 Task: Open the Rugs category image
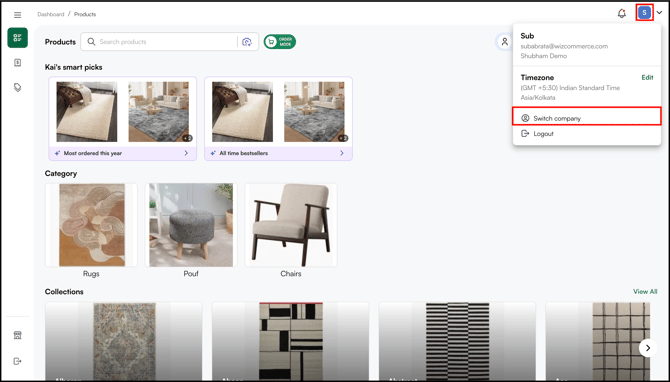pyautogui.click(x=91, y=225)
